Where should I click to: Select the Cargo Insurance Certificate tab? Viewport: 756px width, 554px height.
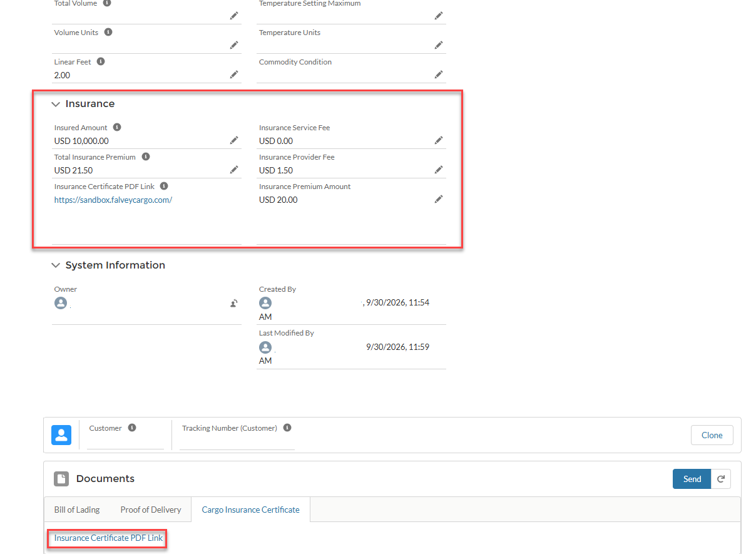[250, 510]
